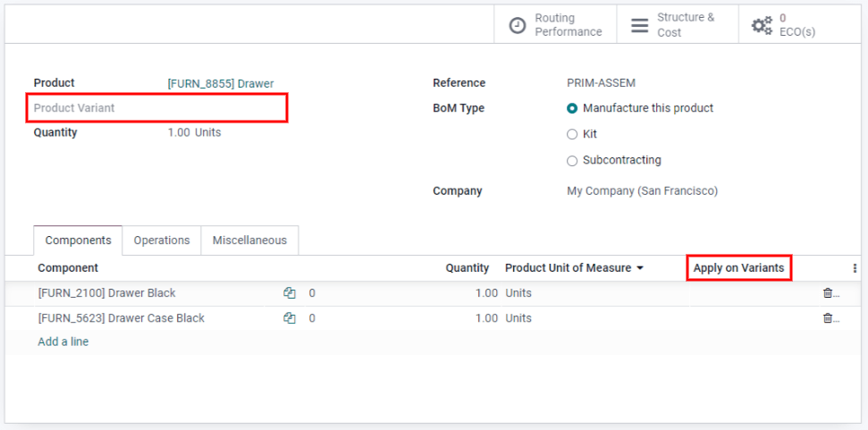868x430 pixels.
Task: Open the [FURN_8855] Drawer product link
Action: click(221, 84)
